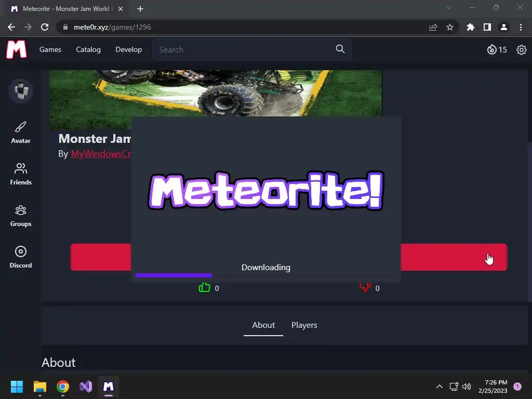Viewport: 532px width, 399px height.
Task: Click the Meteorite app taskbar icon
Action: [109, 387]
